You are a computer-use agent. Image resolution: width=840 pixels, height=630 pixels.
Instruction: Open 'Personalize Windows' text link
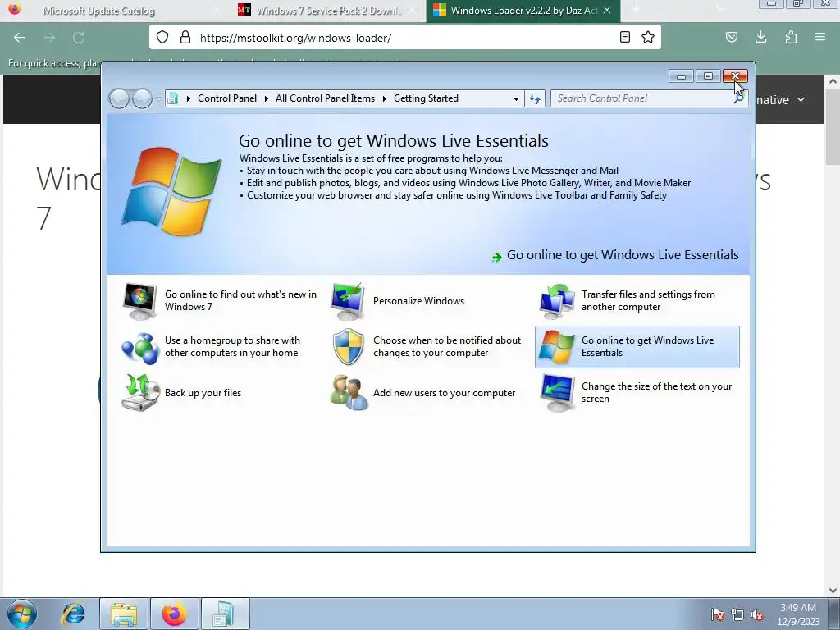click(418, 301)
